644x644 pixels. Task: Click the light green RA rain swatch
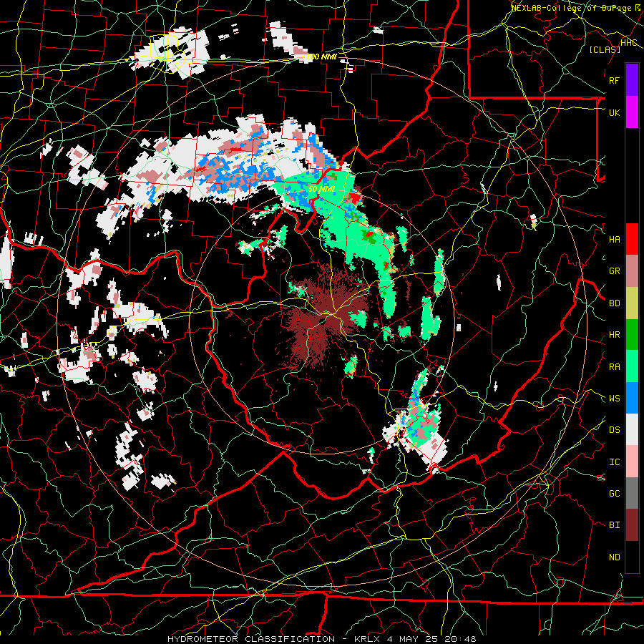632,366
